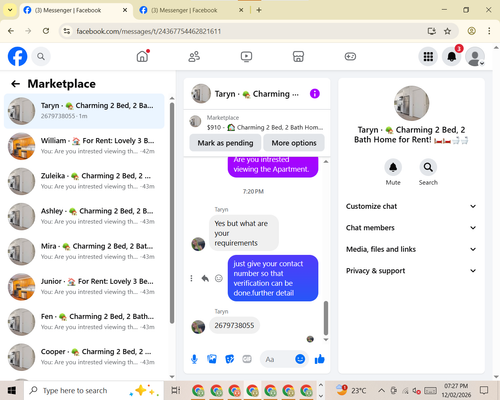Image resolution: width=500 pixels, height=400 pixels.
Task: Record a voice clip with microphone icon
Action: (194, 359)
